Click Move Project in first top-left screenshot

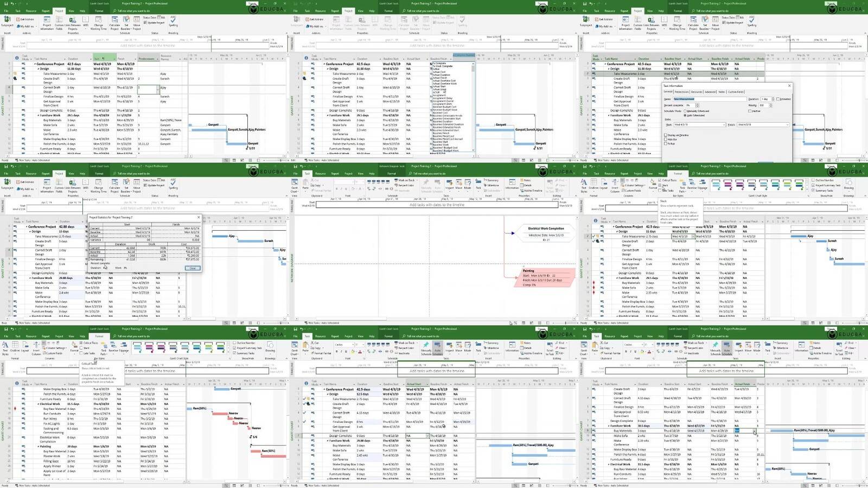tap(137, 22)
